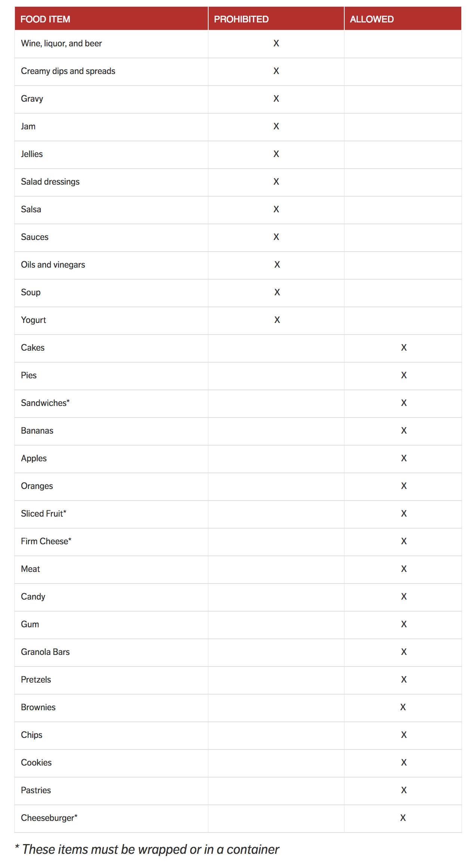Click the ALLOWED column header

point(372,19)
